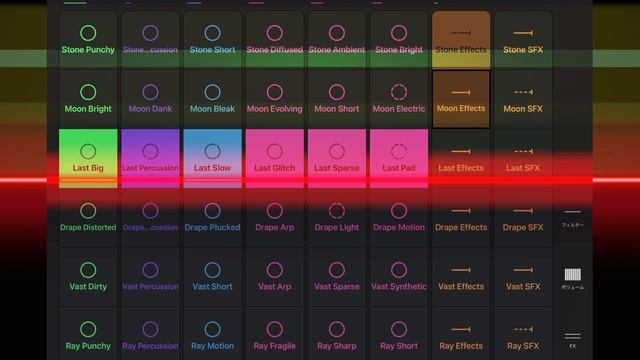Play the Vast Sparse loop

coord(337,277)
